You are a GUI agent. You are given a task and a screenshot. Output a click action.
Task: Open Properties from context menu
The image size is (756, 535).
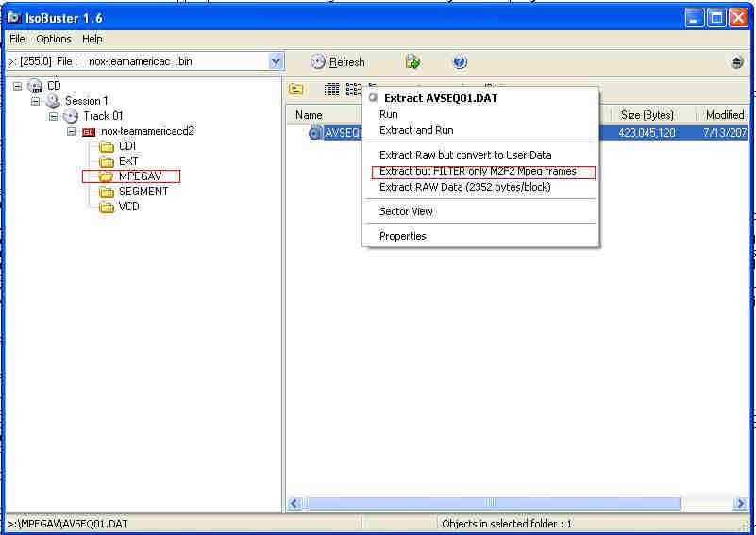(480, 236)
